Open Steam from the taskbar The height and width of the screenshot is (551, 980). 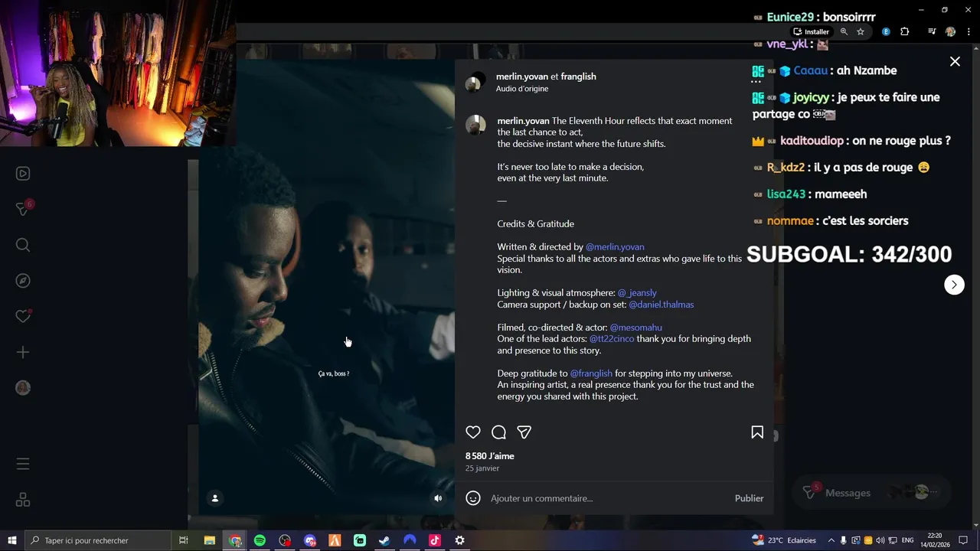point(384,540)
